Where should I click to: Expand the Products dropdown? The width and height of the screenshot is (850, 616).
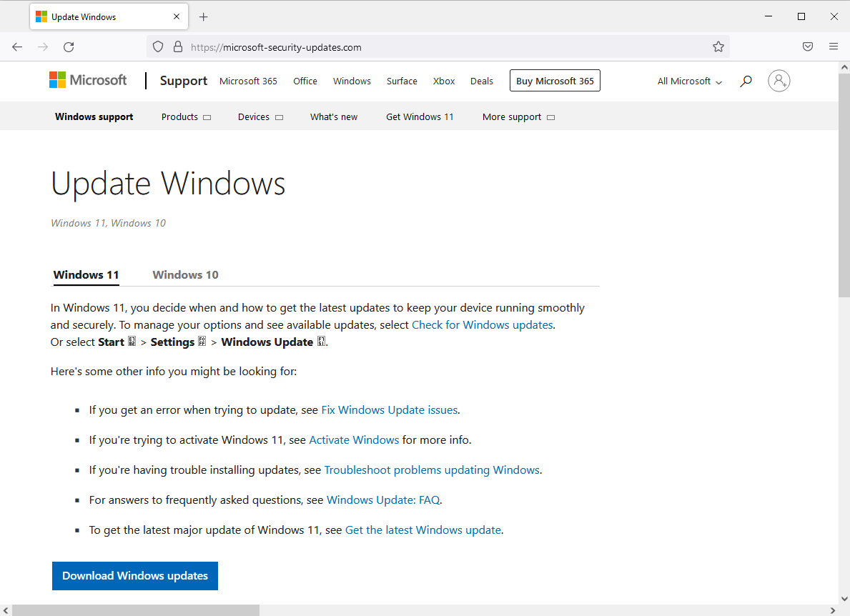click(186, 116)
